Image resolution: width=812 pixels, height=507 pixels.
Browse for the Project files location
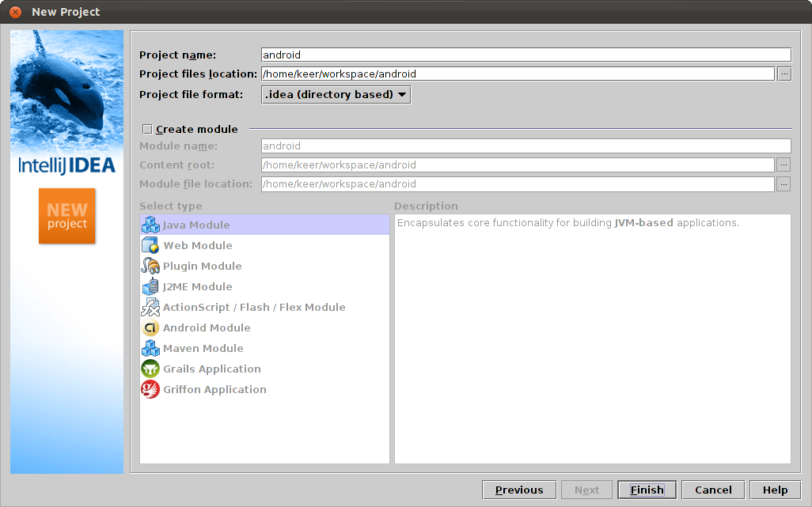(784, 74)
